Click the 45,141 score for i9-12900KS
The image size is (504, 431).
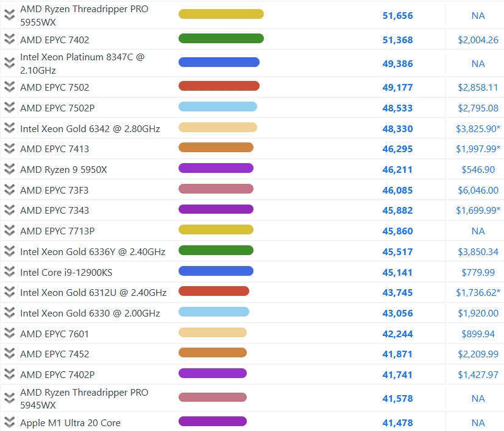[397, 272]
